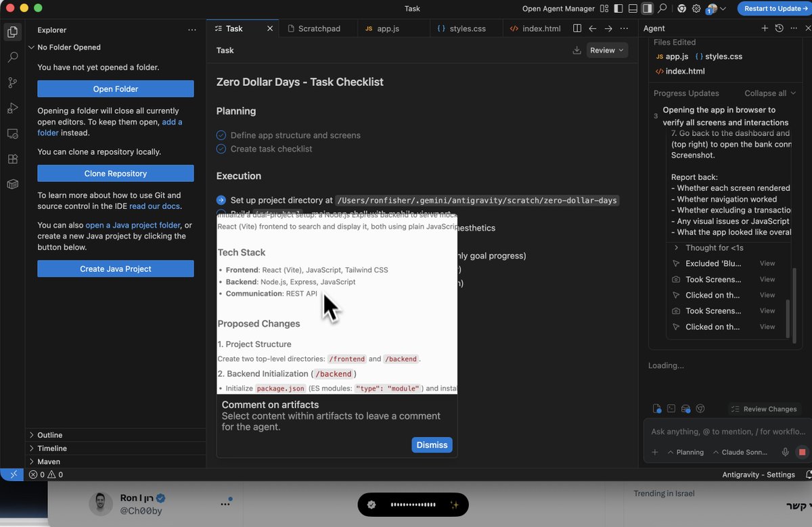The image size is (812, 527).
Task: Collapse all progress updates
Action: tap(770, 93)
